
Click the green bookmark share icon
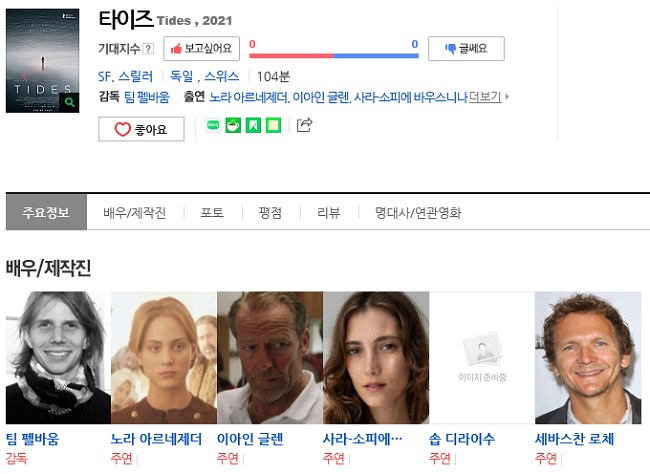point(253,125)
